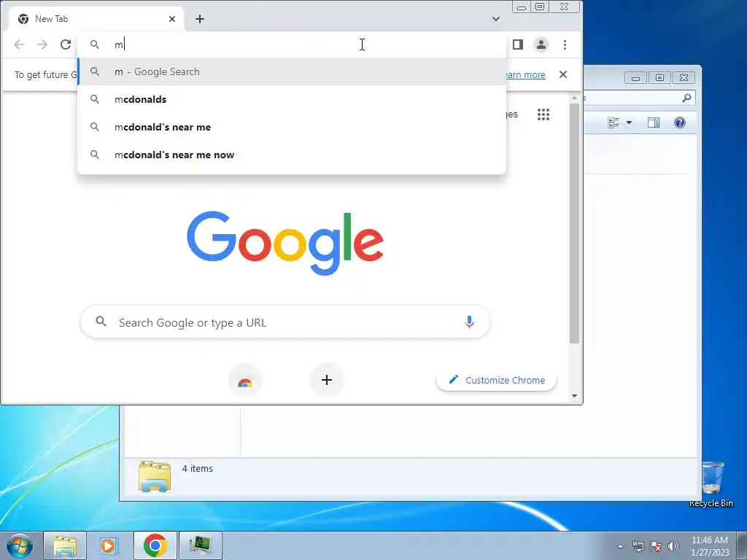Open Windows Explorer from the taskbar
This screenshot has height=560, width=747.
65,545
